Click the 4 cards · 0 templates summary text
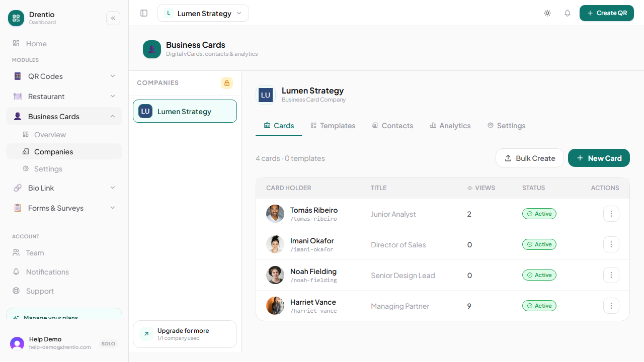Screen dimensions: 644x362 click(x=290, y=158)
